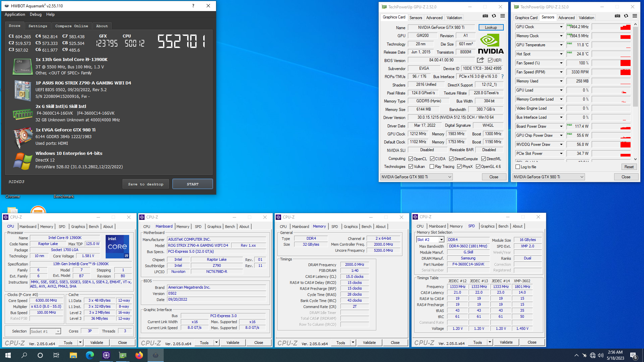Toggle the DirectCompute checkbox
The height and width of the screenshot is (362, 644).
[x=451, y=159]
